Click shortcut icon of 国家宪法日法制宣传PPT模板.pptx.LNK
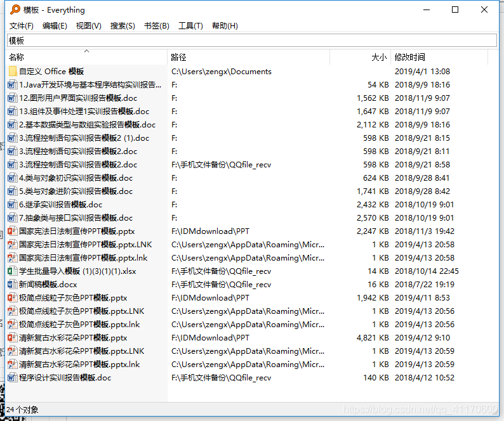Viewport: 504px width, 421px height. pyautogui.click(x=13, y=245)
